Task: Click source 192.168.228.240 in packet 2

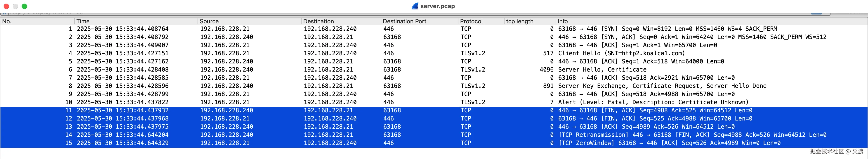Action: [x=227, y=37]
